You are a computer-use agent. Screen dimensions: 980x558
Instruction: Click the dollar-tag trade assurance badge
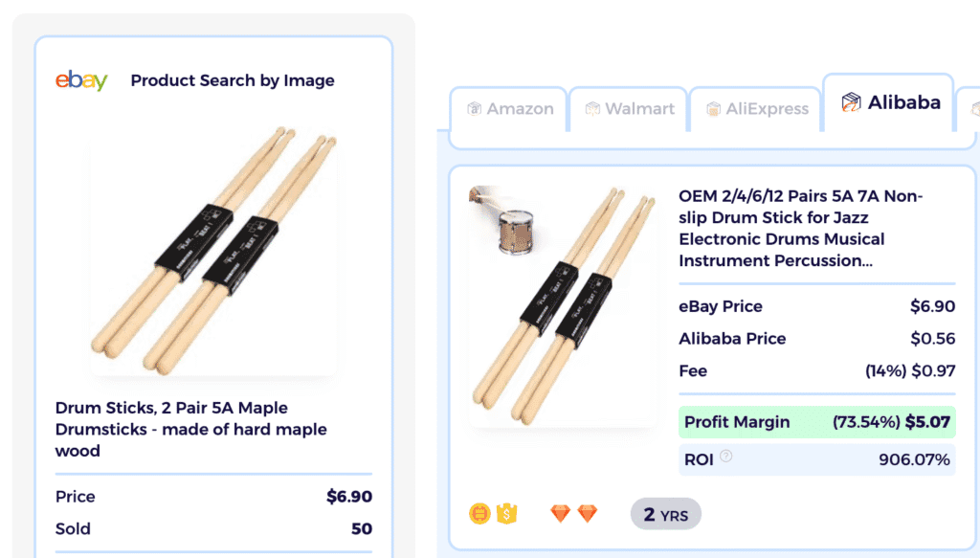tap(506, 513)
